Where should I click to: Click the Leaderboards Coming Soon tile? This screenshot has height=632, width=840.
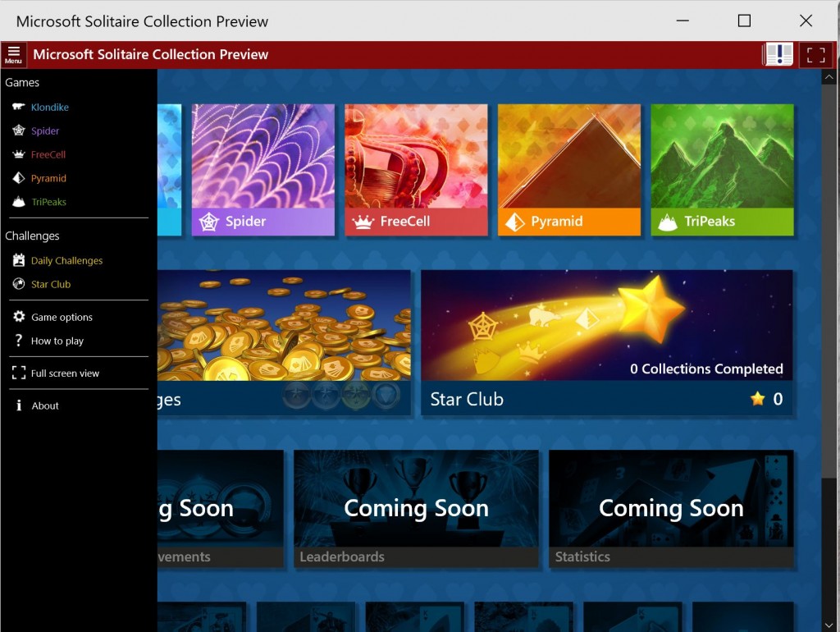click(x=416, y=509)
